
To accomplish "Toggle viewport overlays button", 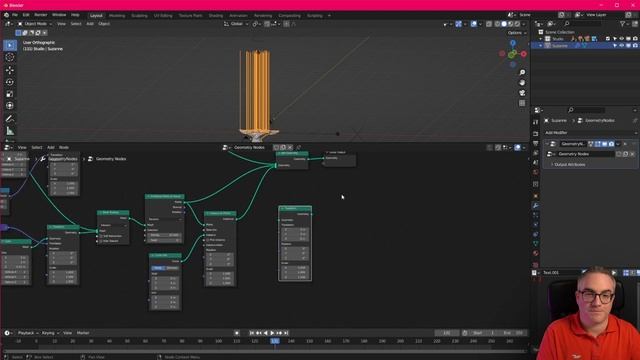I will pos(473,24).
